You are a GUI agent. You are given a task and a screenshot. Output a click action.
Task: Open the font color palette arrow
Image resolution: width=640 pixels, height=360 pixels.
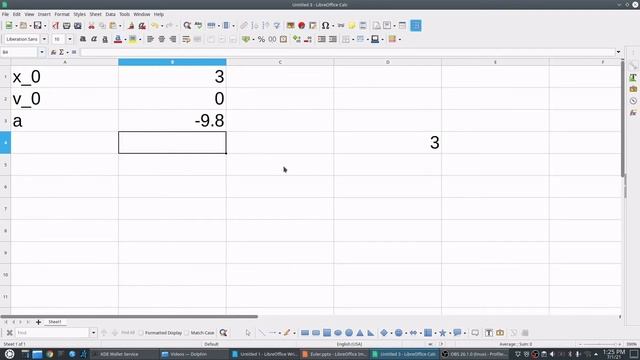tap(125, 39)
